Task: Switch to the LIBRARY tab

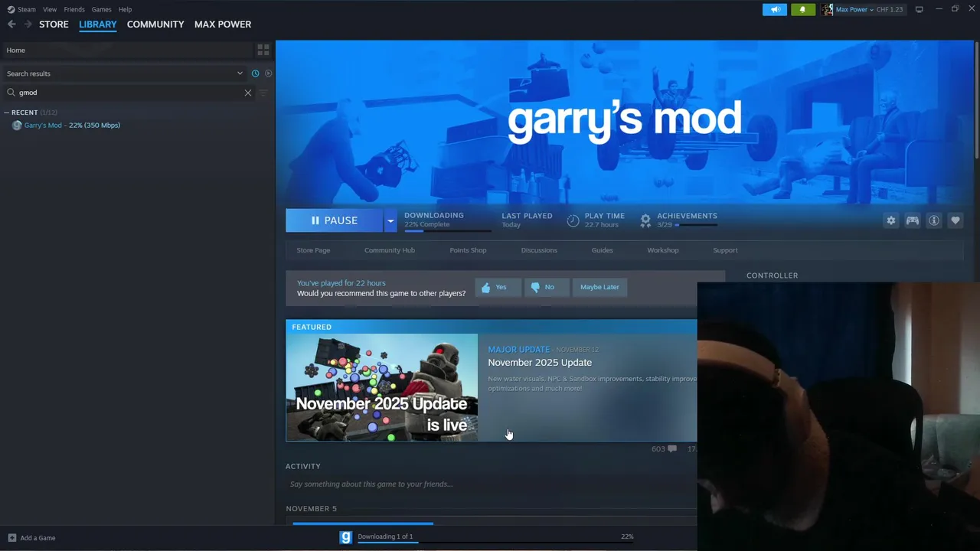Action: [98, 24]
